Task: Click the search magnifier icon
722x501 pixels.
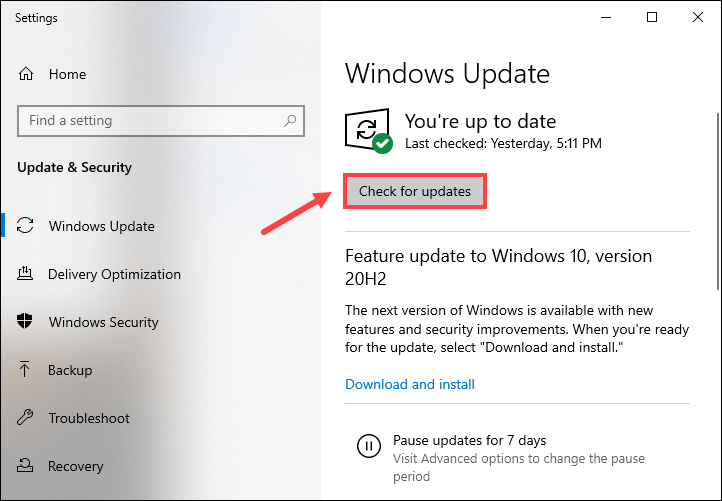Action: click(291, 121)
